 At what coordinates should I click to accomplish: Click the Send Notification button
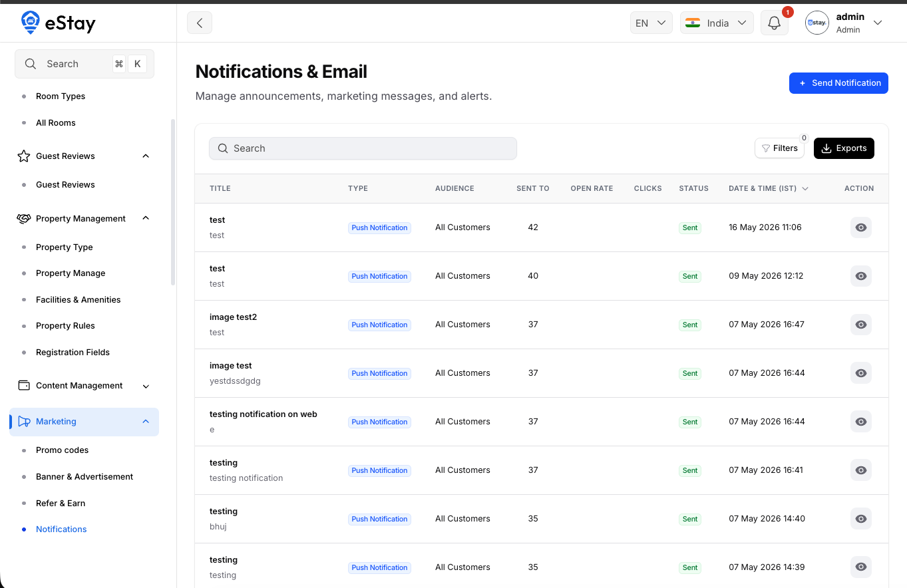[x=838, y=83]
